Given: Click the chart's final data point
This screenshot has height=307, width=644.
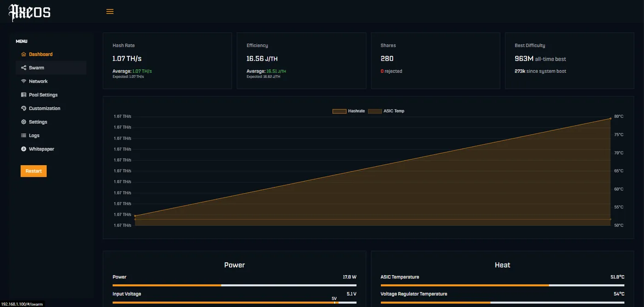Looking at the screenshot, I should [610, 118].
